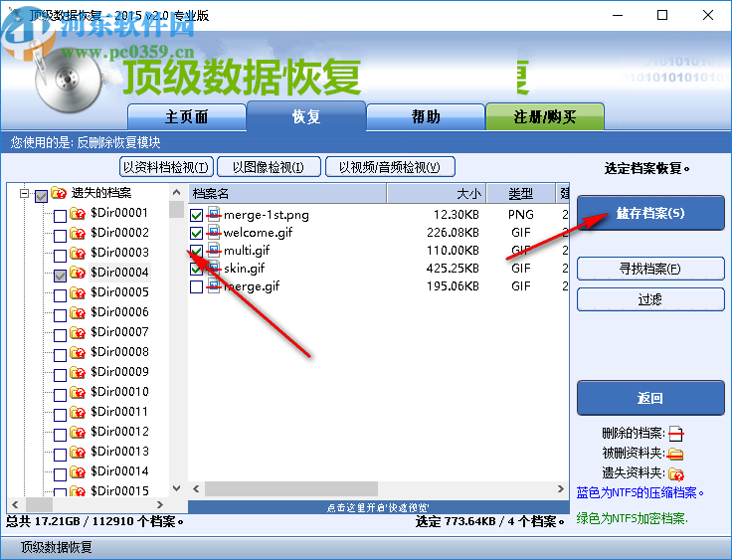Click the 返回 back button
The image size is (732, 560).
[650, 398]
